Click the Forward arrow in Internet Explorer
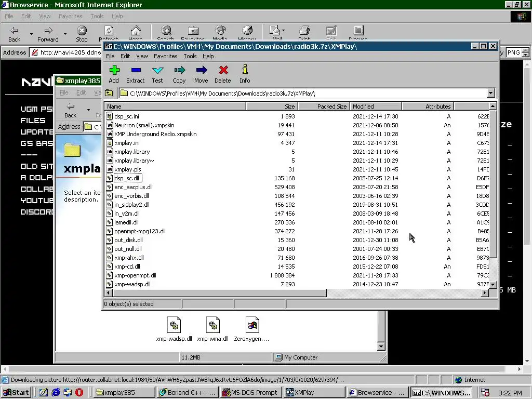The width and height of the screenshot is (532, 399). click(48, 31)
